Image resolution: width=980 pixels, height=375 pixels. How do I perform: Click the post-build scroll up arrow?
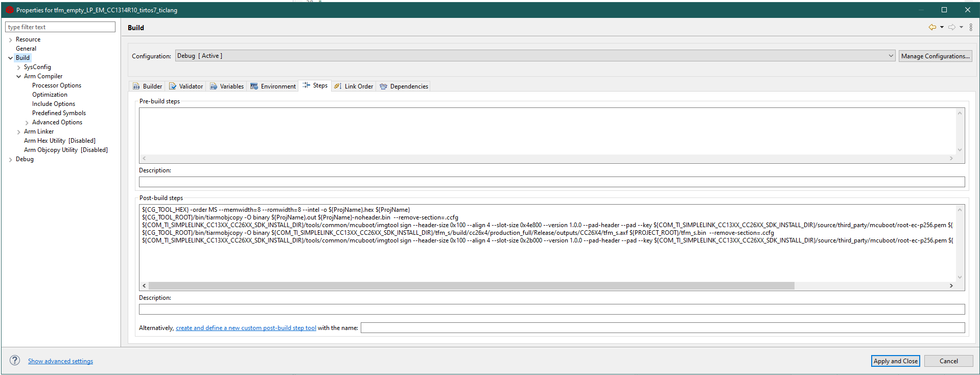pyautogui.click(x=960, y=210)
